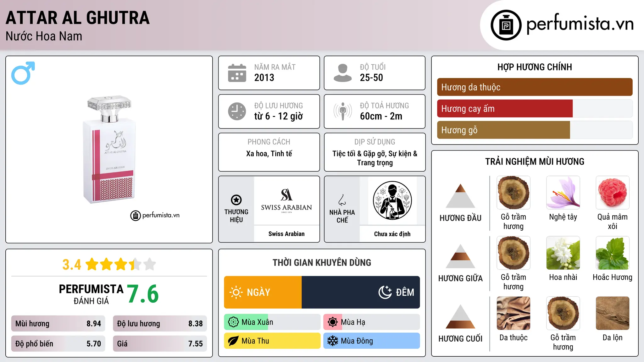
Task: Select the Hoa nhài jasmine note image
Action: pos(563,253)
